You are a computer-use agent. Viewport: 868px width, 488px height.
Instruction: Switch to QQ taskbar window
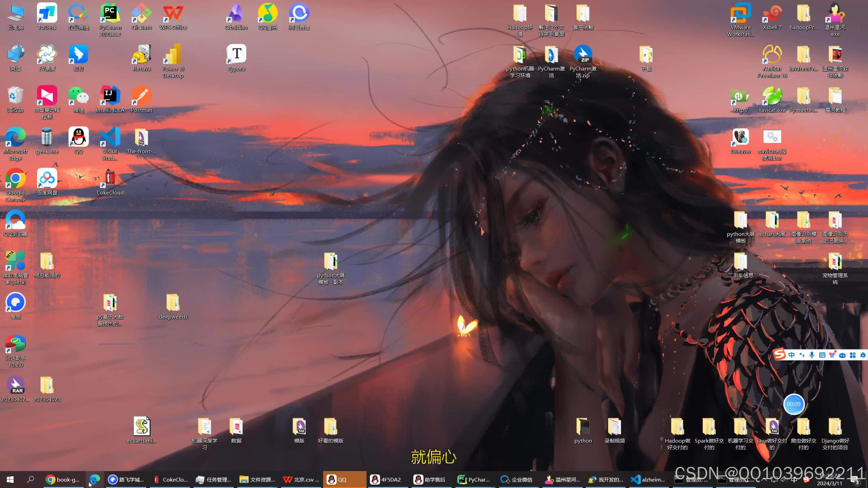point(344,480)
